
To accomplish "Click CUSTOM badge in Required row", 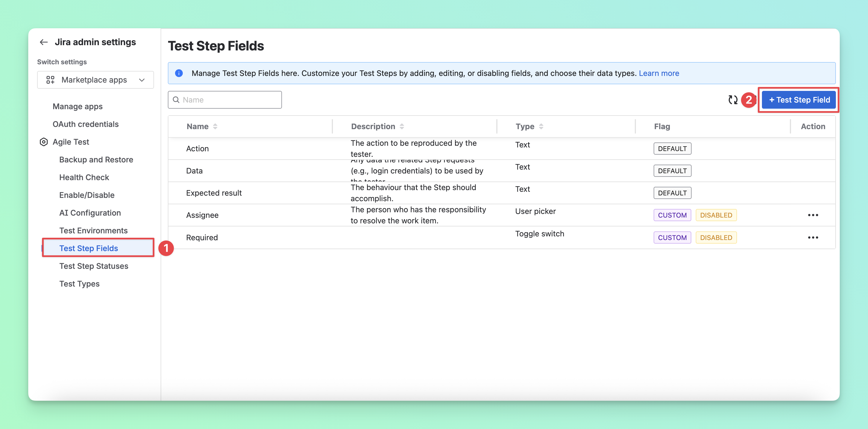I will [672, 238].
